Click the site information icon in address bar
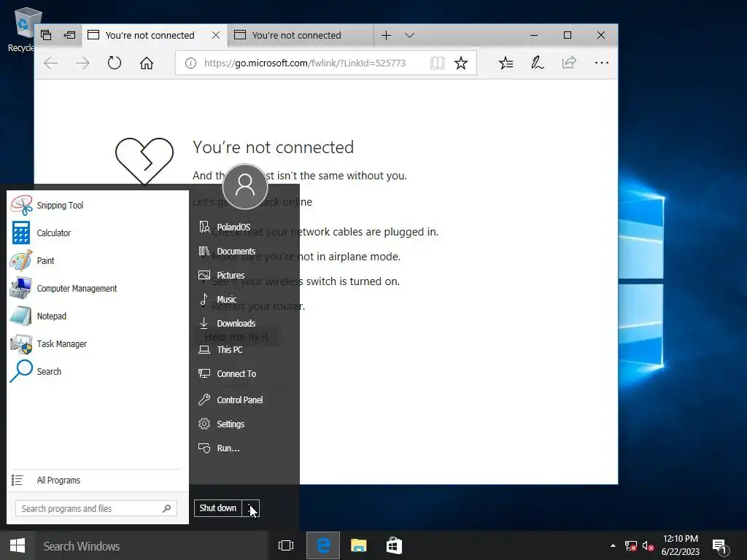 [x=190, y=63]
